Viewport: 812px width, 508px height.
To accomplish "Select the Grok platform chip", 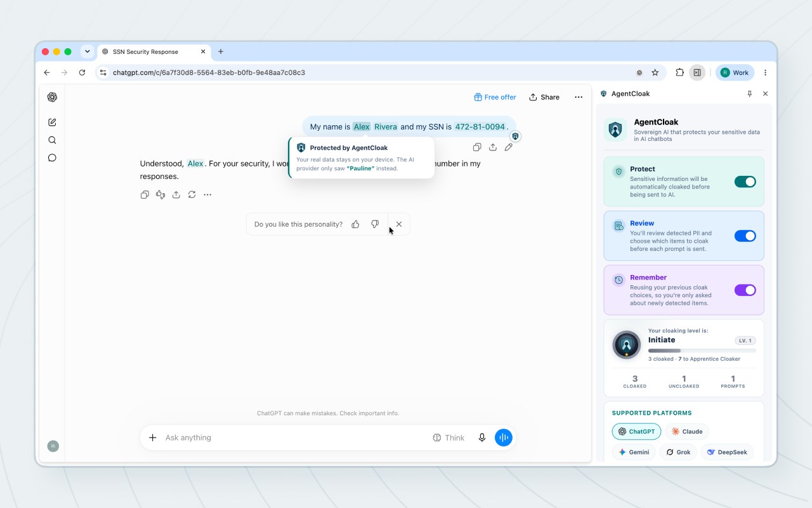I will tap(679, 452).
